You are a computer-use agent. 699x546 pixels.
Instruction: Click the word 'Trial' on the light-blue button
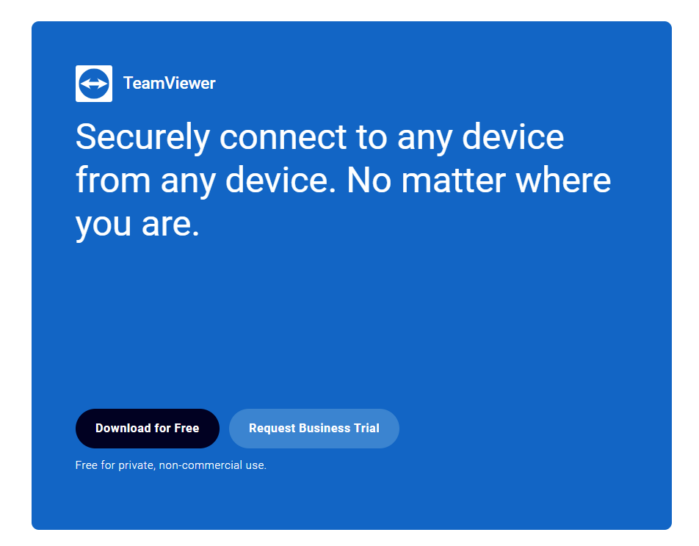(x=366, y=428)
